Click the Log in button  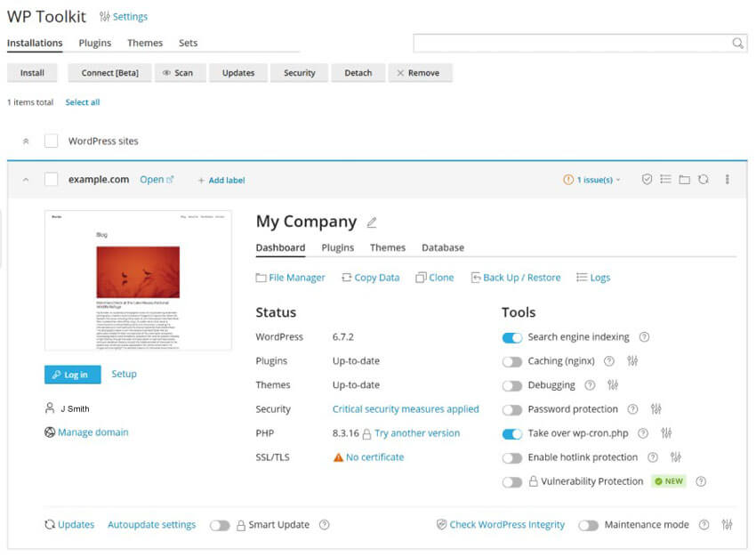[72, 374]
